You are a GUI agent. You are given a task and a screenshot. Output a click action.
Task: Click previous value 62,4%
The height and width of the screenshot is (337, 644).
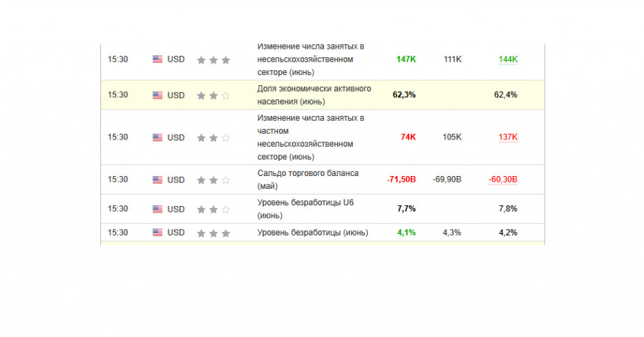pos(506,95)
